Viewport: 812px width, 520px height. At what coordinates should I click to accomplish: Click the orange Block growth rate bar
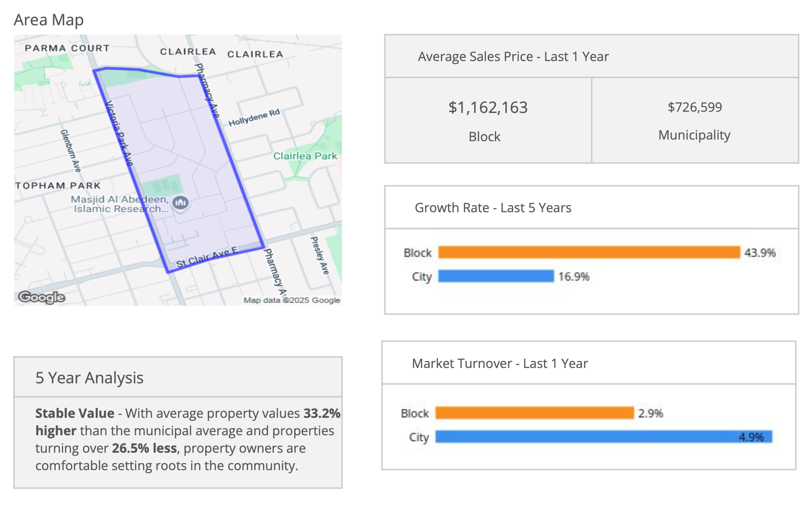[589, 252]
